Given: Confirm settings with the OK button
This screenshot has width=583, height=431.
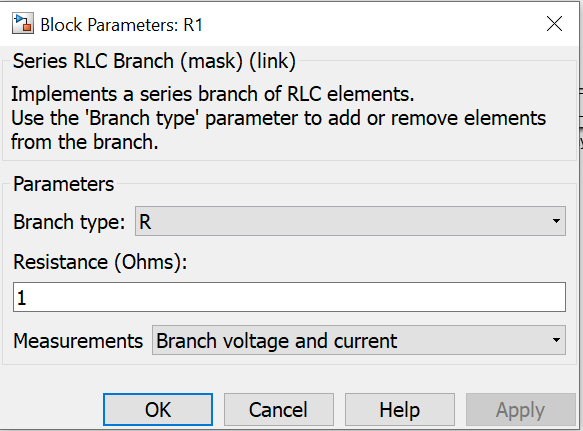Looking at the screenshot, I should click(158, 409).
